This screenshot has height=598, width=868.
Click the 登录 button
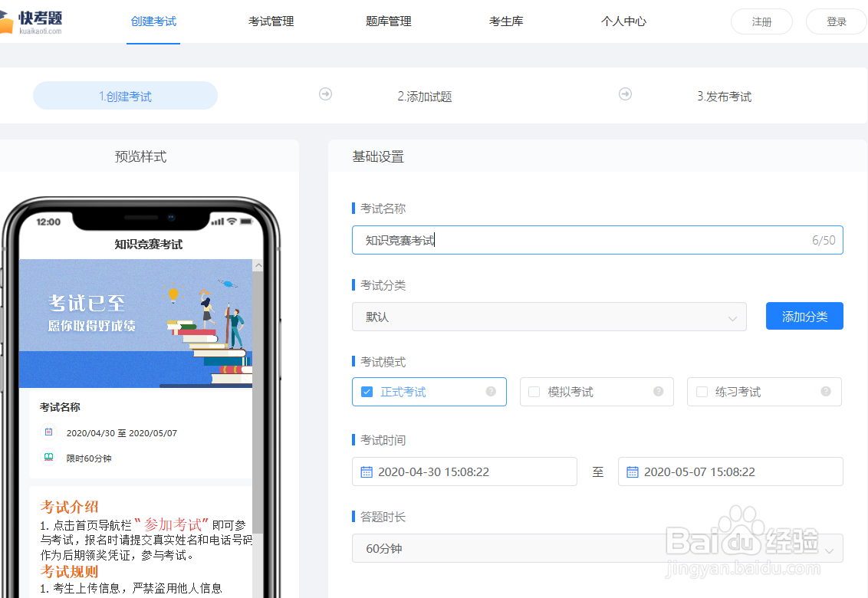pos(836,21)
